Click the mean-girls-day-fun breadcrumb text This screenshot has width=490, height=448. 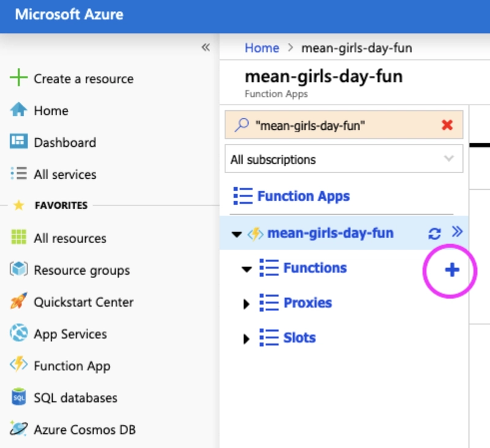[x=356, y=48]
